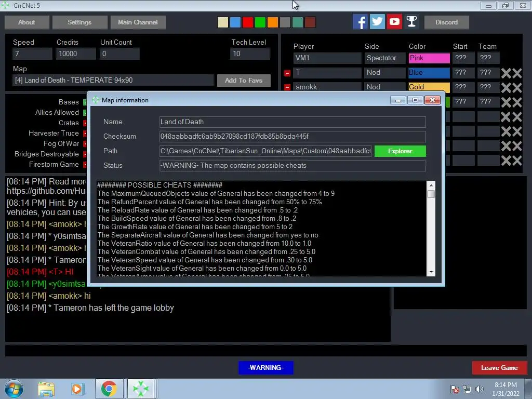Open the network tray icon

pyautogui.click(x=467, y=389)
